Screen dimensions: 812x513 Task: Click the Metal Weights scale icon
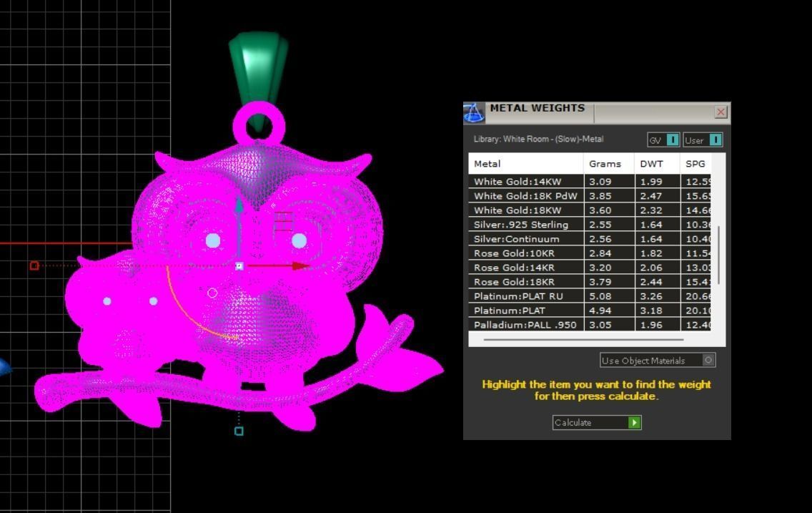(473, 113)
